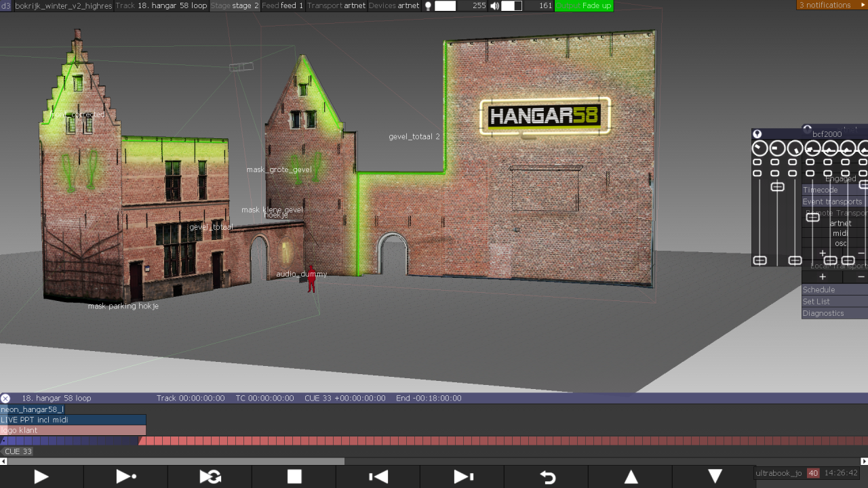Select the red audio_dummy figure
This screenshot has height=488, width=868.
[311, 279]
